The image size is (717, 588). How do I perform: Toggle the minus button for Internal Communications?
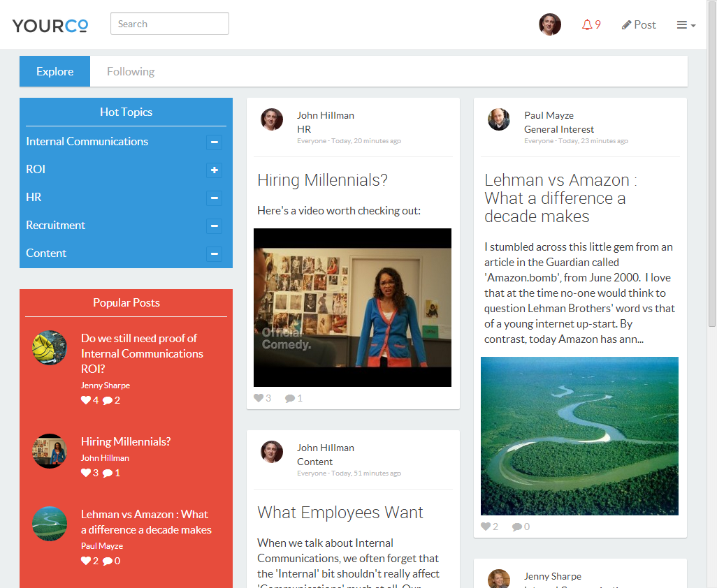click(x=215, y=142)
